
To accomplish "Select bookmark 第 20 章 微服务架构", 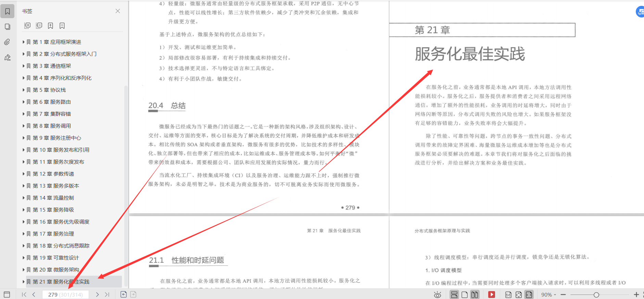I will pos(56,270).
